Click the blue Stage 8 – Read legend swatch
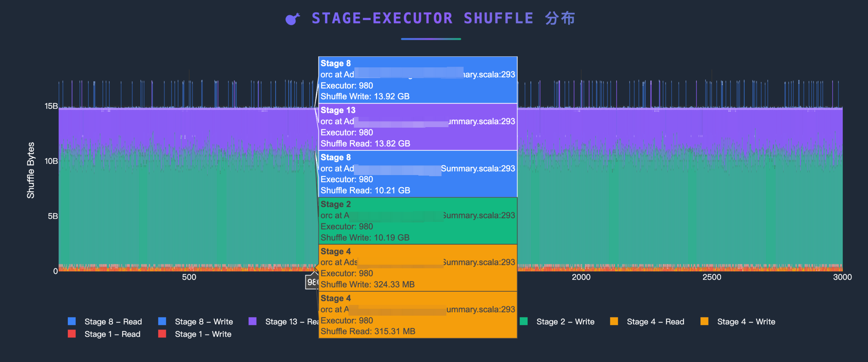This screenshot has width=868, height=362. click(72, 321)
